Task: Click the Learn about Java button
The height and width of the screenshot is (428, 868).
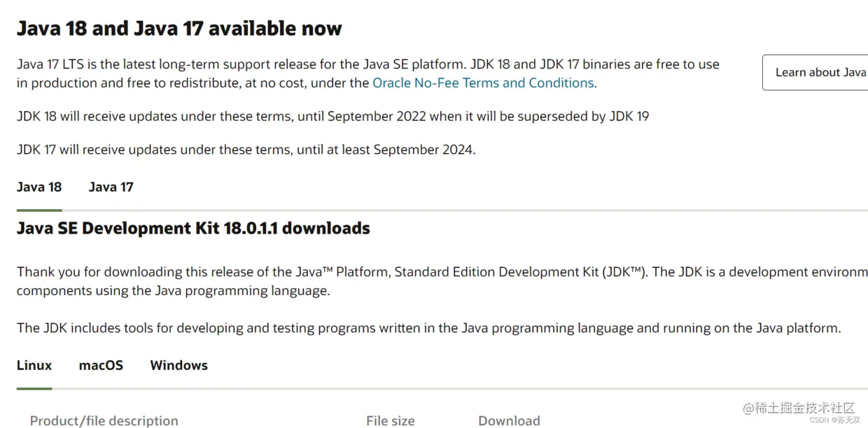Action: [815, 72]
